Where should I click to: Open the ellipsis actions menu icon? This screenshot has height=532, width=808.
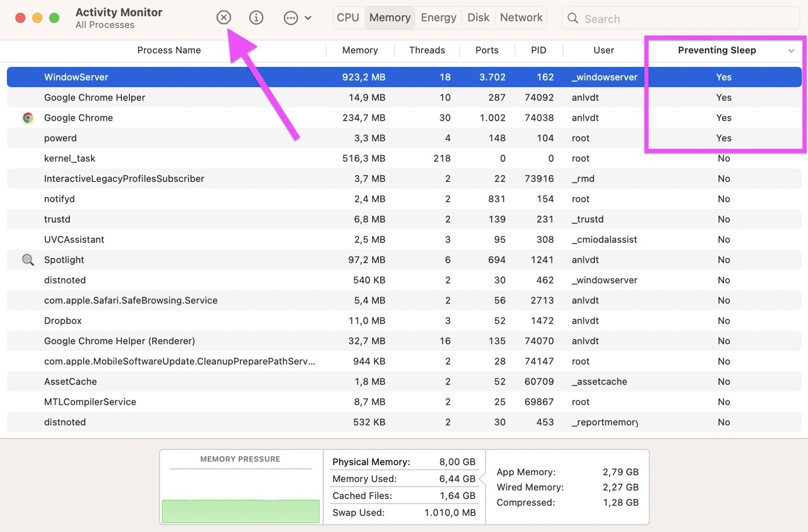pos(291,18)
